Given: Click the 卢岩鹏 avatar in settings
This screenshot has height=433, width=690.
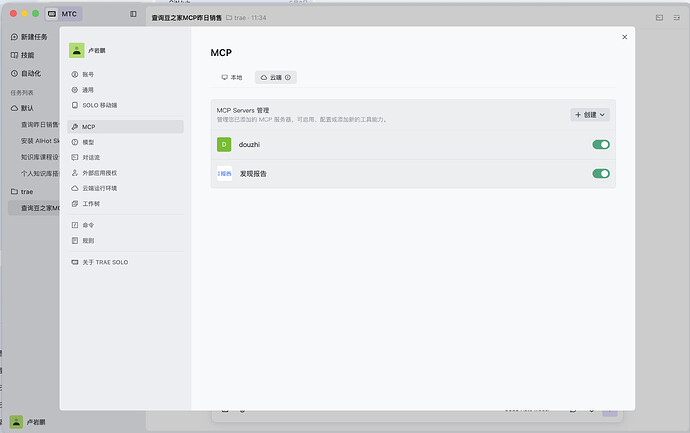Looking at the screenshot, I should tap(77, 51).
